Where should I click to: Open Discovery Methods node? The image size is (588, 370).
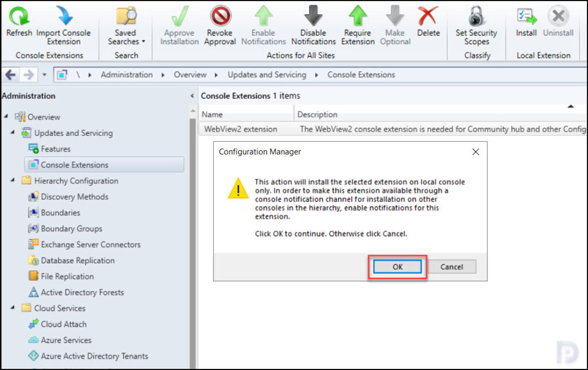coord(75,197)
